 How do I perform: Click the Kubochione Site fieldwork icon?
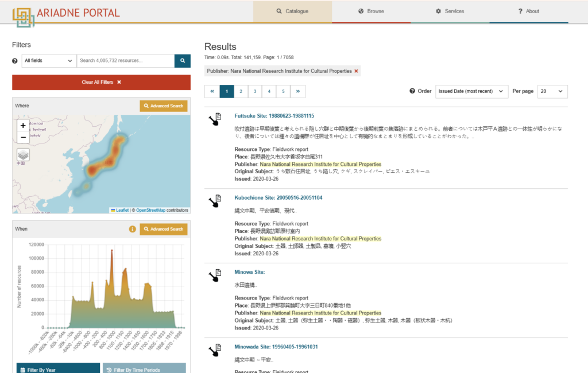[x=215, y=201]
